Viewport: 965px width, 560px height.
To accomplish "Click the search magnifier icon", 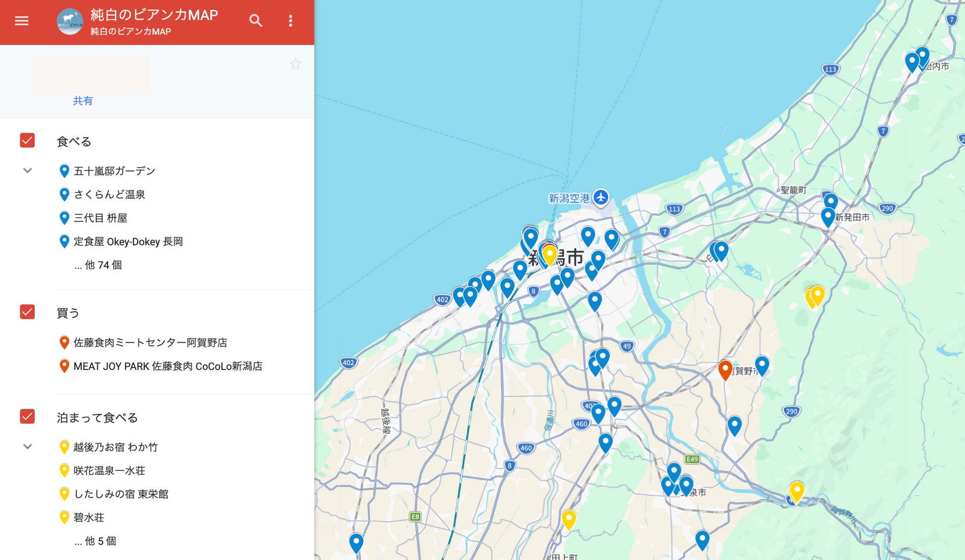I will 255,21.
